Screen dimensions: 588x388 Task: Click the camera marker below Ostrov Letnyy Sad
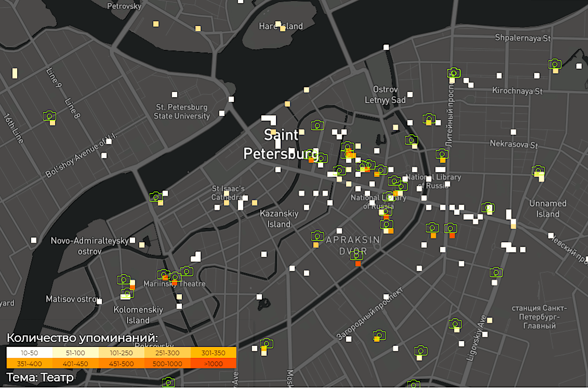pyautogui.click(x=411, y=140)
